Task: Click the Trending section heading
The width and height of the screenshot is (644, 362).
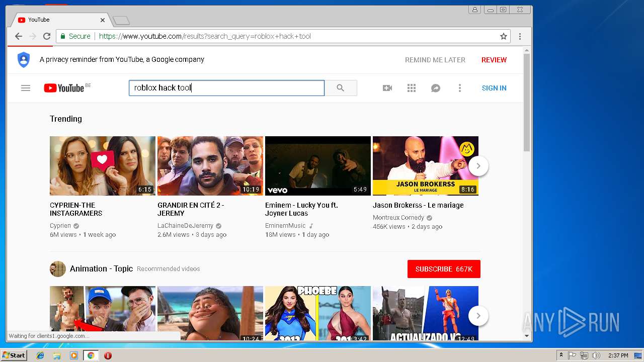Action: (66, 119)
